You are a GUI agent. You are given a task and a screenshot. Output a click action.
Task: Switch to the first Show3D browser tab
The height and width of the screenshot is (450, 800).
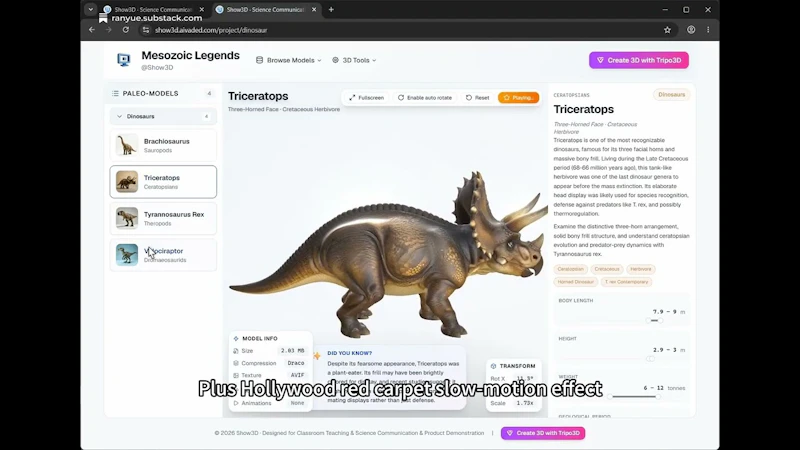coord(153,9)
